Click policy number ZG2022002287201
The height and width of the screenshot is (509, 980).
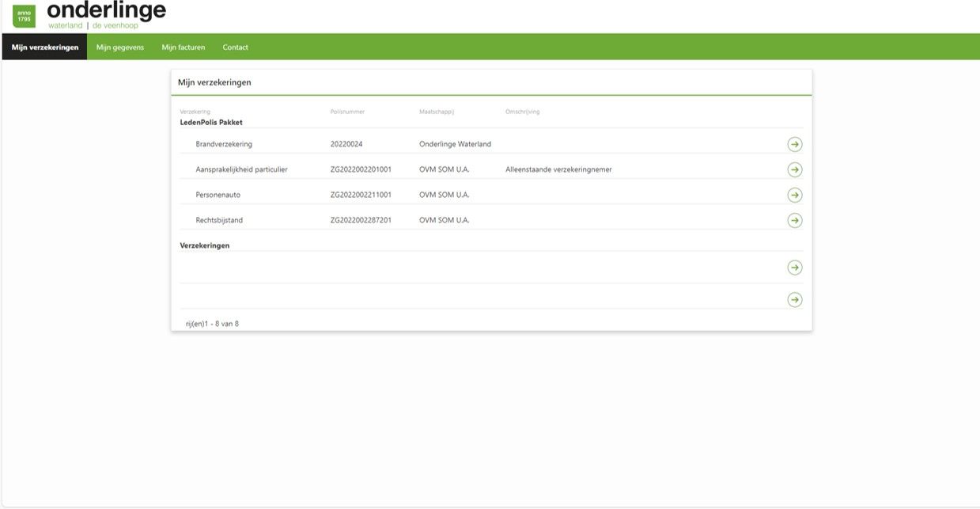coord(361,220)
